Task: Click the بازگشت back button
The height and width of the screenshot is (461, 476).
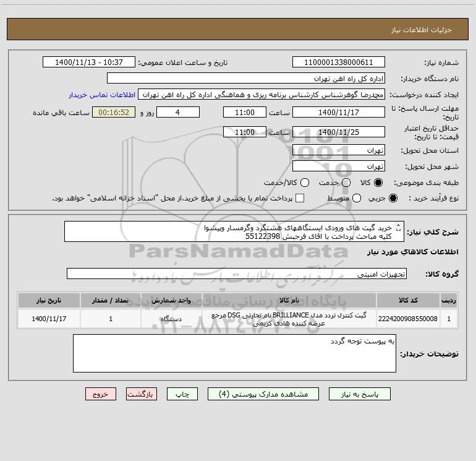Action: [142, 394]
